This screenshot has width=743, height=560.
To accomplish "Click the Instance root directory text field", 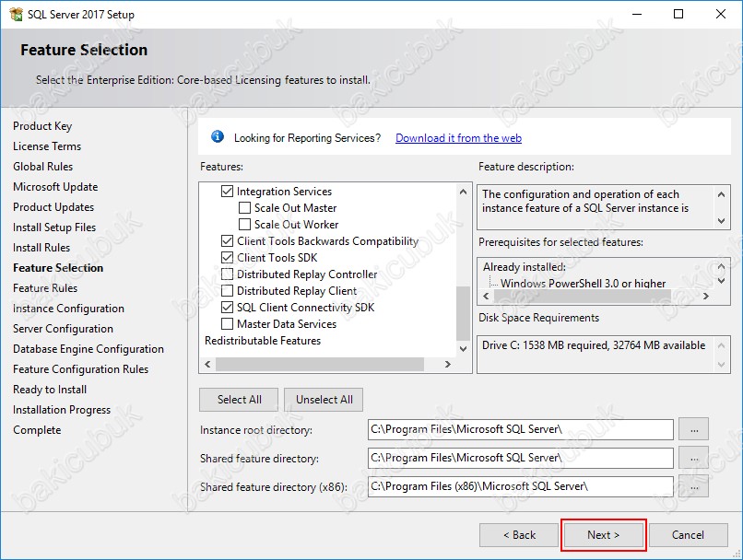I will [x=520, y=430].
